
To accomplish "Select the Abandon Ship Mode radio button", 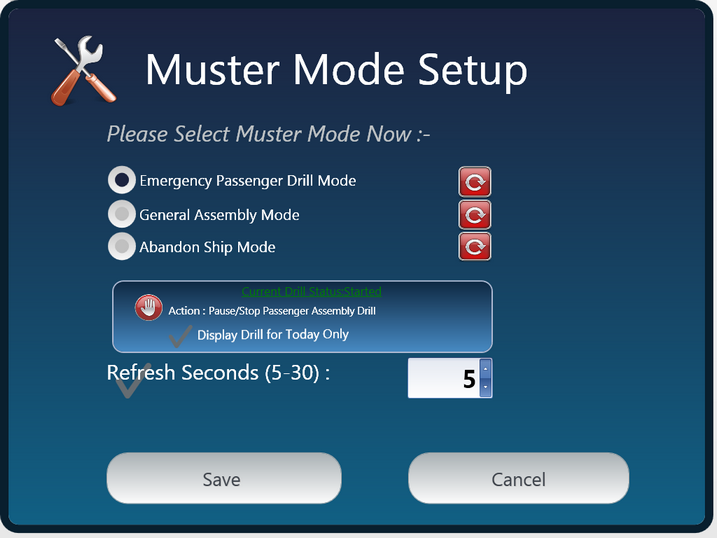I will tap(122, 246).
